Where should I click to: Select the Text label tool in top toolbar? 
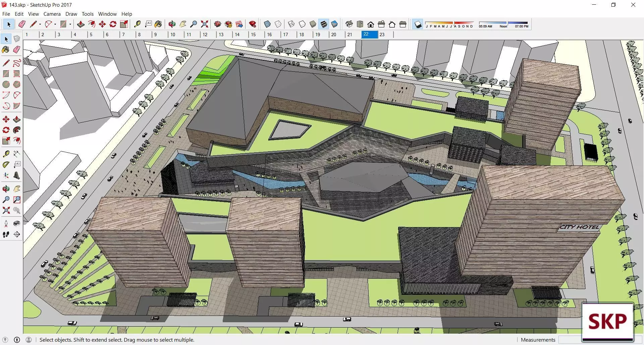tap(148, 24)
